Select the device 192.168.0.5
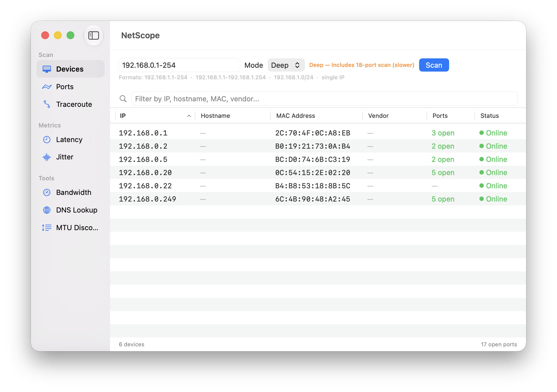The image size is (557, 392). pos(318,159)
